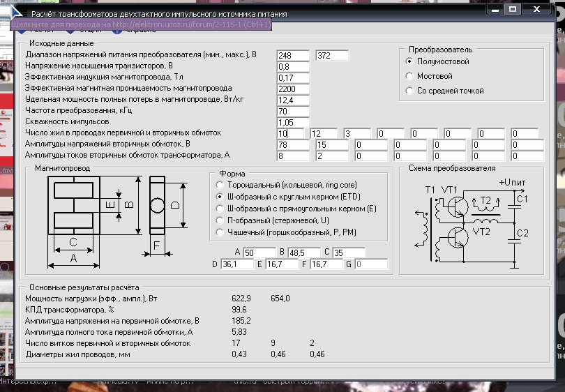Focus the core dimension A field

pos(258,252)
